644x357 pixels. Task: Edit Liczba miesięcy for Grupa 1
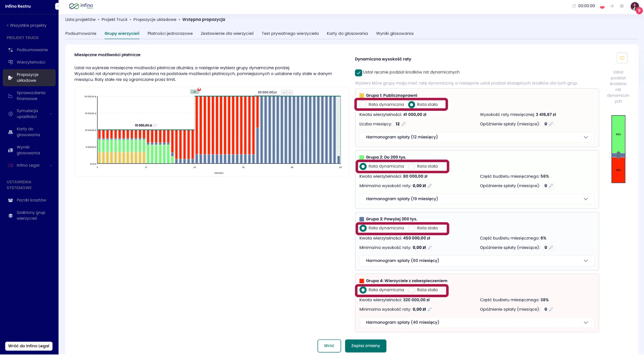click(403, 124)
